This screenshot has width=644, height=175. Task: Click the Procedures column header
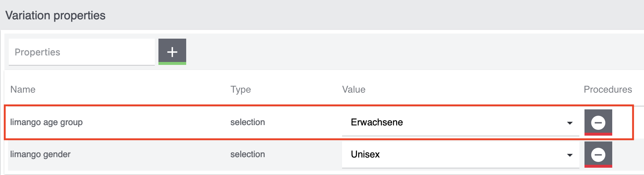pyautogui.click(x=607, y=90)
